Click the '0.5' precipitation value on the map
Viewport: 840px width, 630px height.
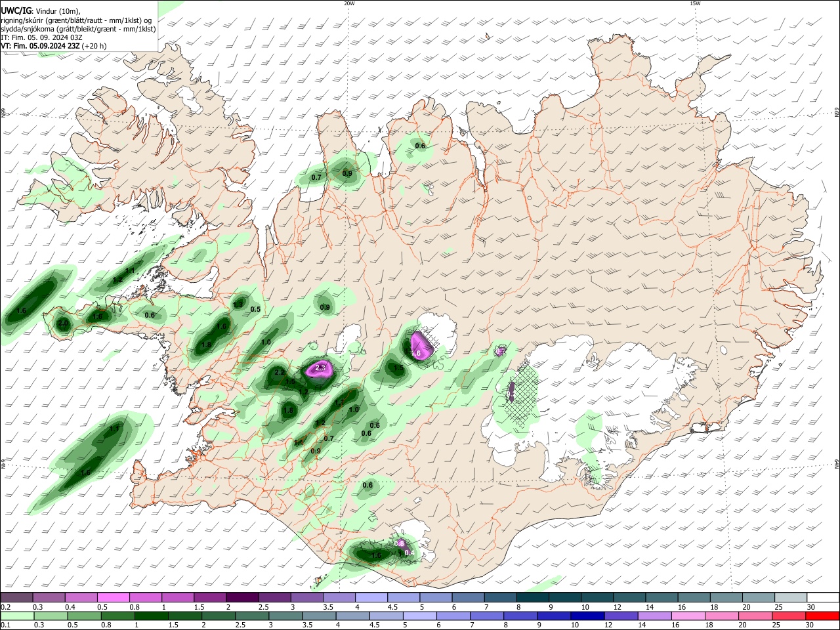[x=255, y=309]
